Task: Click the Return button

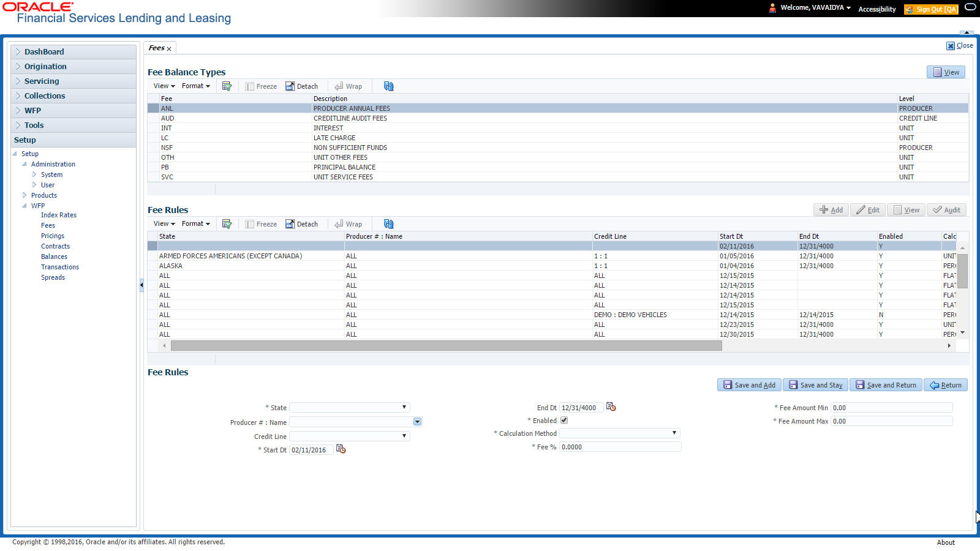Action: coord(946,385)
